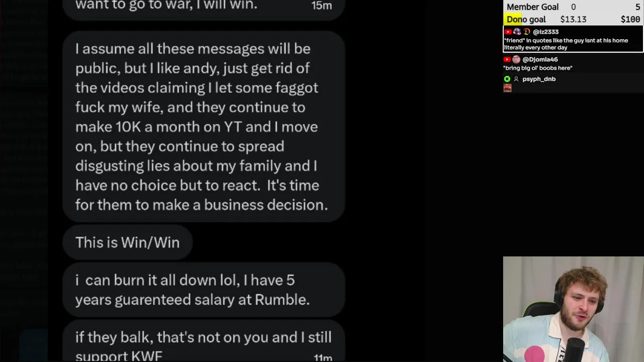Click the "if they balk" message bubble
The height and width of the screenshot is (362, 644).
point(203,343)
